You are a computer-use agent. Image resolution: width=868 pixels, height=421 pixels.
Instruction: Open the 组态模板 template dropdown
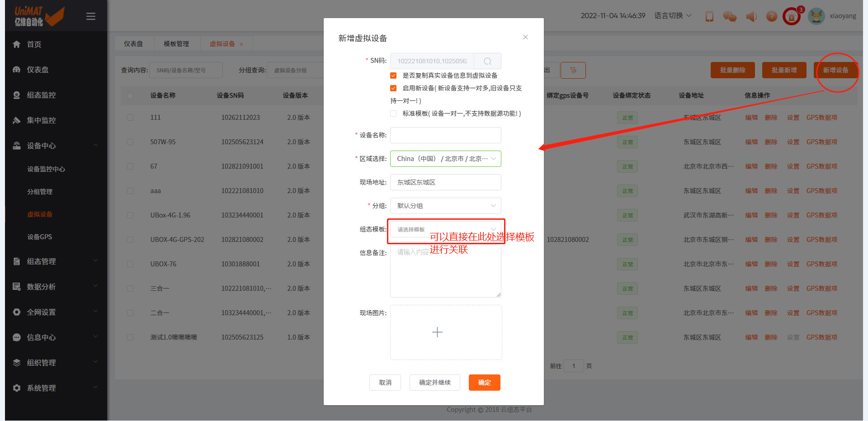click(445, 229)
